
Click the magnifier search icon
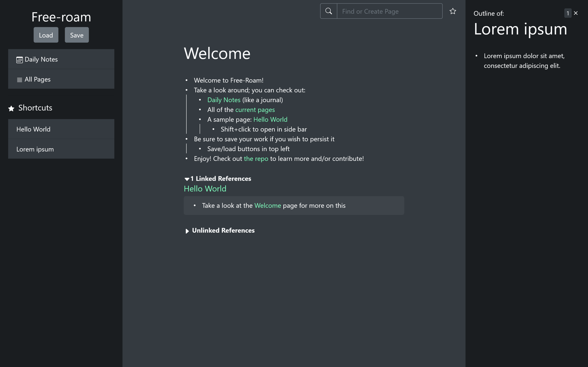click(329, 11)
